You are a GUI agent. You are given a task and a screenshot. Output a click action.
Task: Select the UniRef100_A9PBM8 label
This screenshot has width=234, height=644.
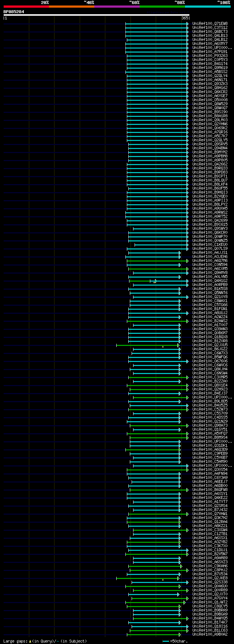(210, 156)
